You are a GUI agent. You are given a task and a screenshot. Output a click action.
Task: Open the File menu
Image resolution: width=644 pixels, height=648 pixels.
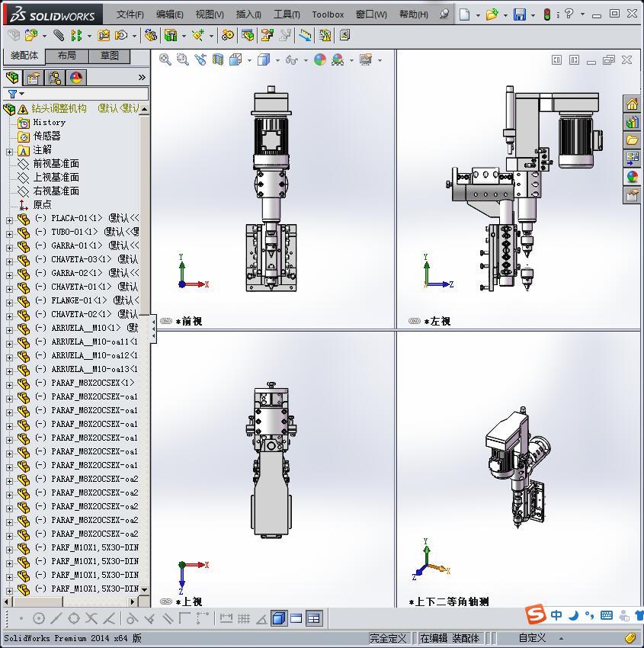pos(130,14)
